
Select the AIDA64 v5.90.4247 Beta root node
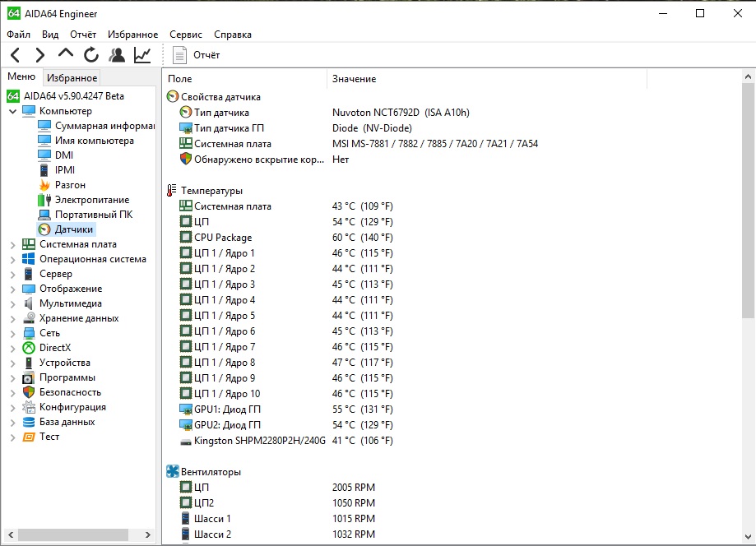tap(74, 96)
